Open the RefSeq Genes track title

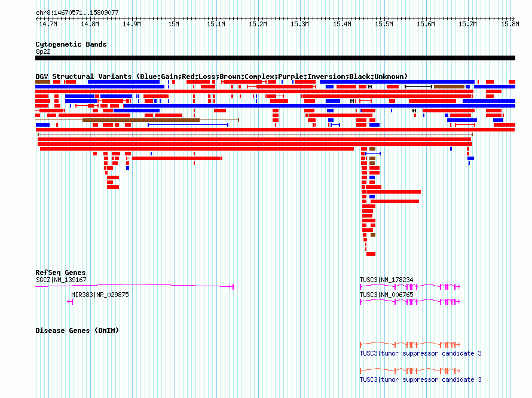61,273
